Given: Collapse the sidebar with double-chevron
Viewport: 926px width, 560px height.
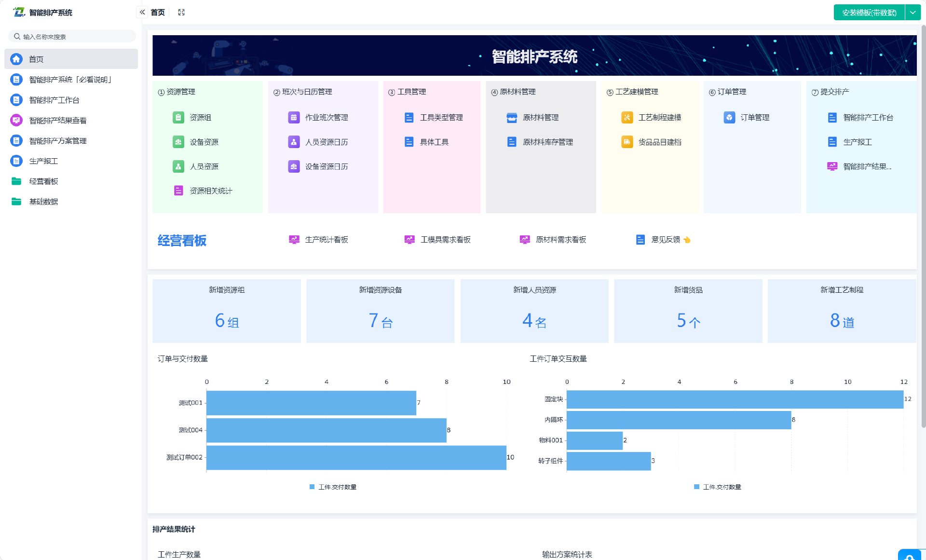Looking at the screenshot, I should (142, 13).
